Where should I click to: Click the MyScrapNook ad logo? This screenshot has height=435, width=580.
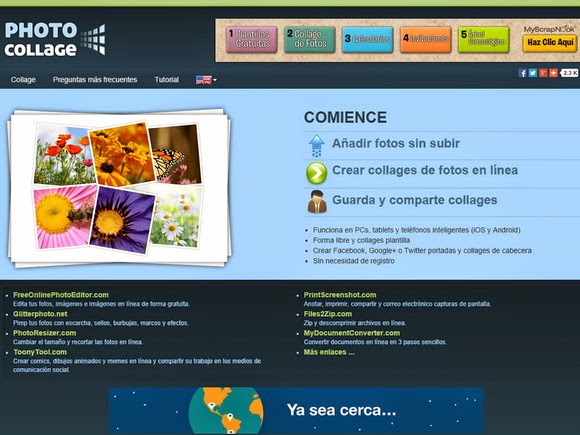click(x=549, y=29)
